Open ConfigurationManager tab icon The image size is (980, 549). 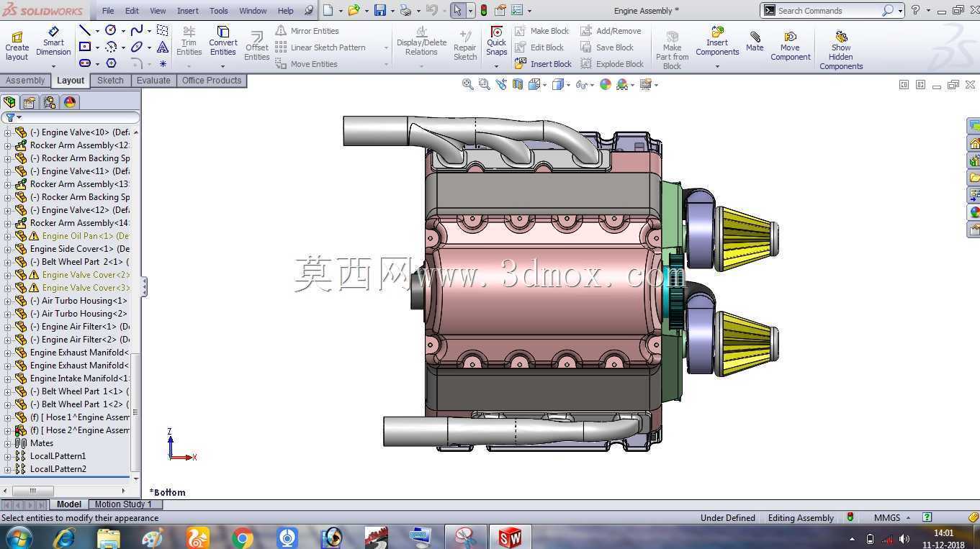tap(50, 102)
